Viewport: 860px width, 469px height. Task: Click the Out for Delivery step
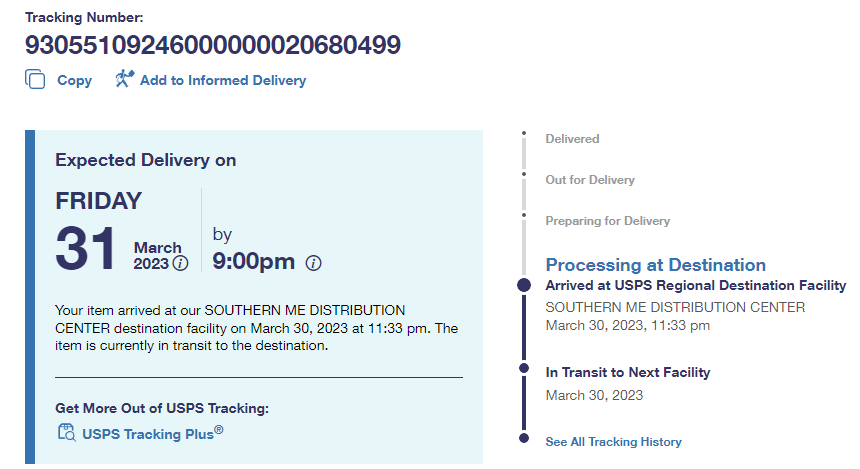[589, 180]
